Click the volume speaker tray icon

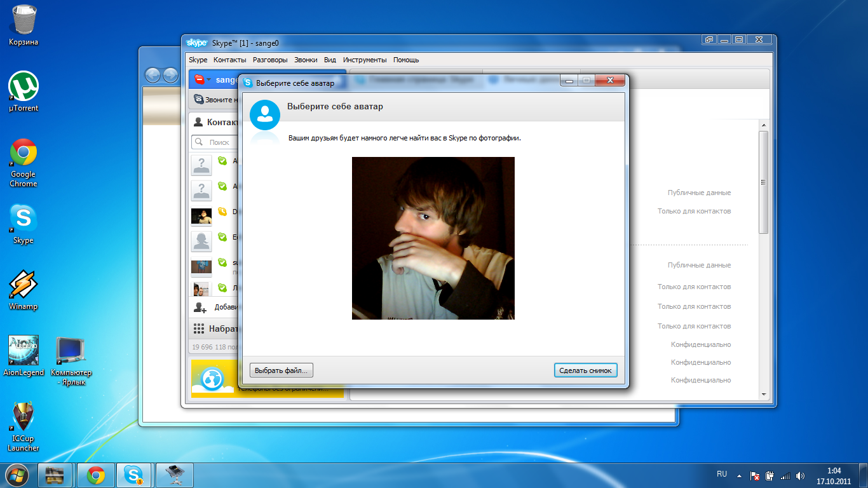coord(801,475)
